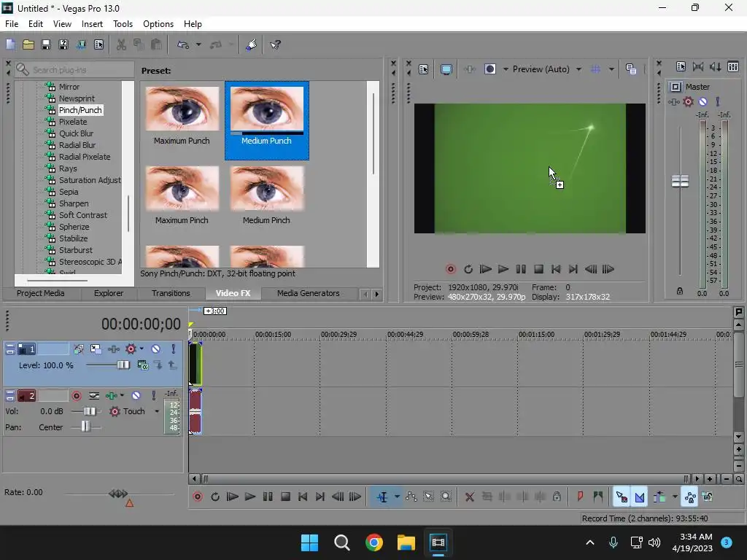Click the Undo arrow icon
The width and height of the screenshot is (747, 560).
click(x=183, y=44)
